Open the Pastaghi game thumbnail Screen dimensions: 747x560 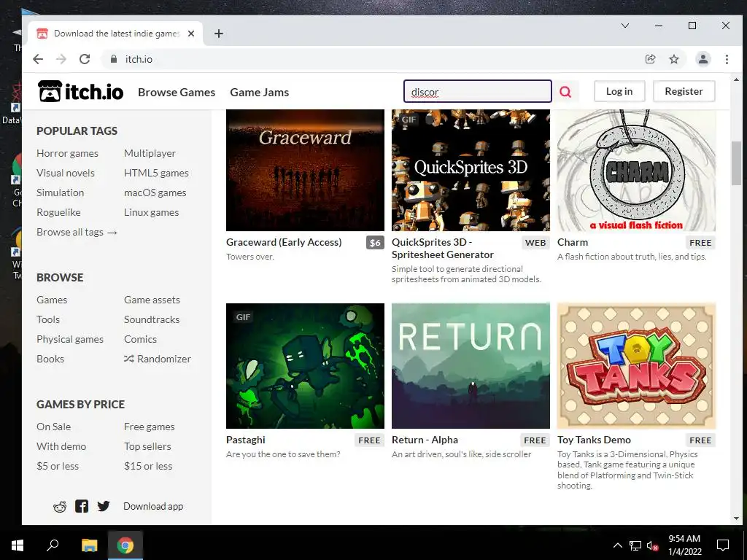[305, 366]
